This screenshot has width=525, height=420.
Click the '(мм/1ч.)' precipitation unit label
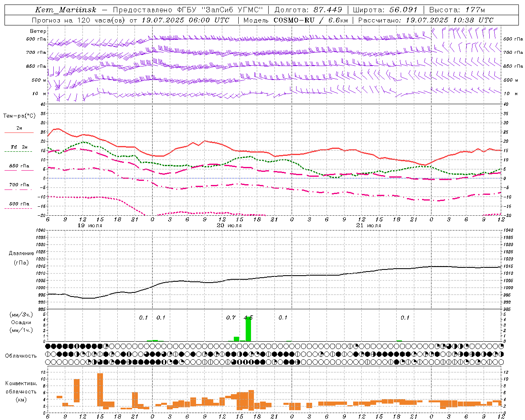tap(21, 330)
